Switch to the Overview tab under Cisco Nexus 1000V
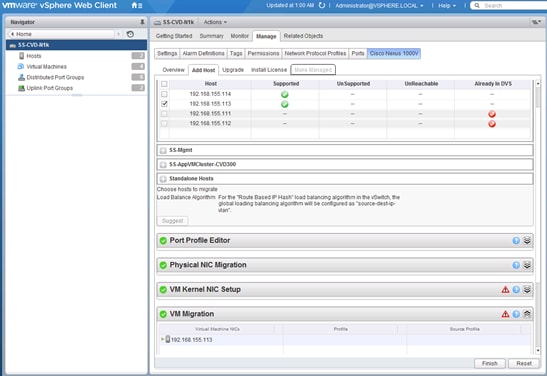The width and height of the screenshot is (547, 376). pos(173,70)
